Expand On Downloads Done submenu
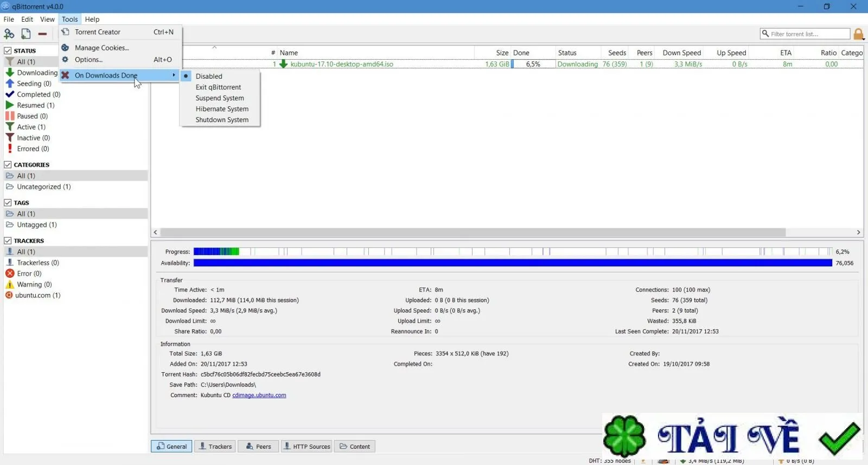Screen dimensions: 868x465 click(x=120, y=75)
